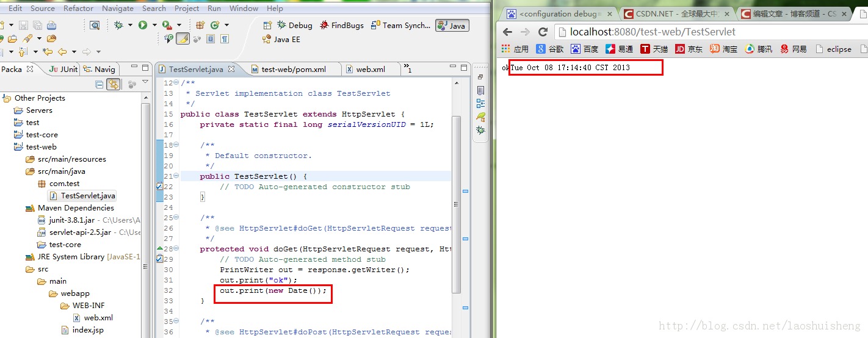Click Outline icon in right fast-view bar
Viewport: 868px width, 338px height.
pos(480,103)
